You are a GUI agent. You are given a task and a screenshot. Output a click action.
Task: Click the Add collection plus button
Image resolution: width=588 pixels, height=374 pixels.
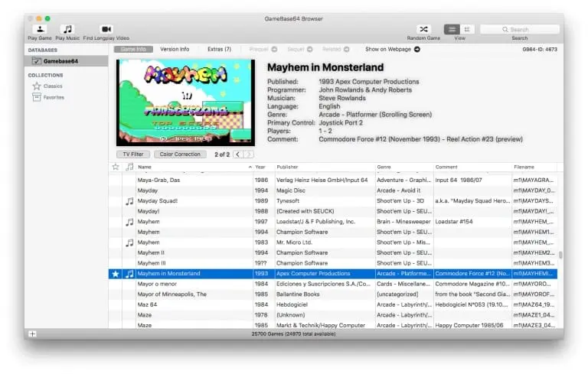click(33, 334)
